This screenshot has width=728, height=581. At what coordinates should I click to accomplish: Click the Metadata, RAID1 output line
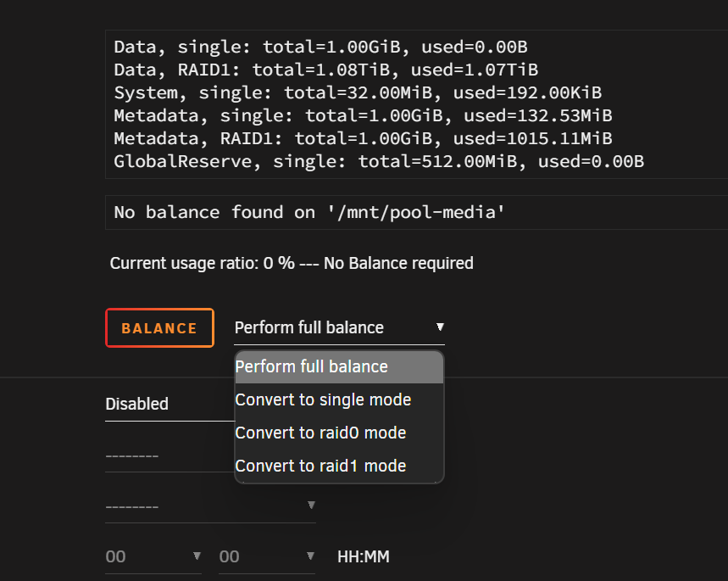(x=363, y=138)
